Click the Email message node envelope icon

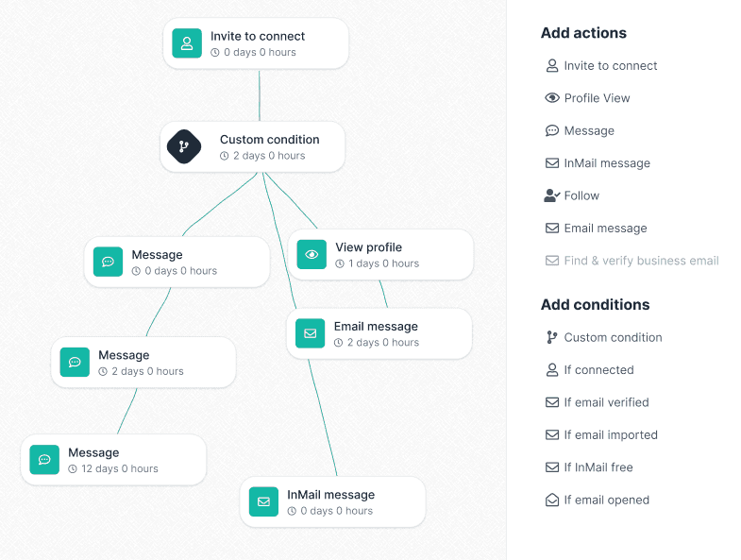(x=311, y=333)
